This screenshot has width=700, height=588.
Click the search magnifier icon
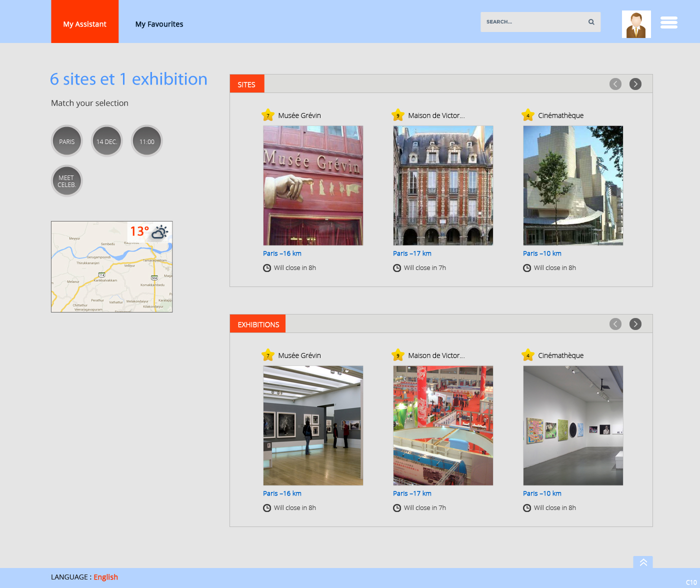590,22
